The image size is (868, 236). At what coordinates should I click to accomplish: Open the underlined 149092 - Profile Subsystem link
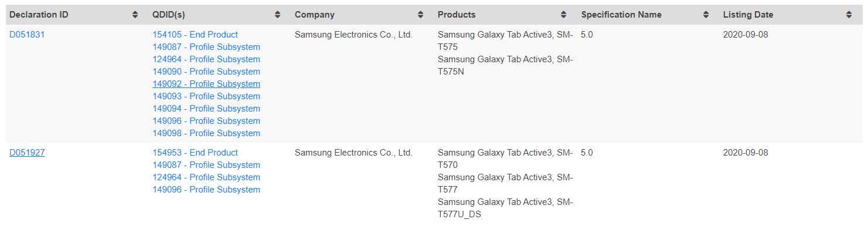click(x=206, y=84)
